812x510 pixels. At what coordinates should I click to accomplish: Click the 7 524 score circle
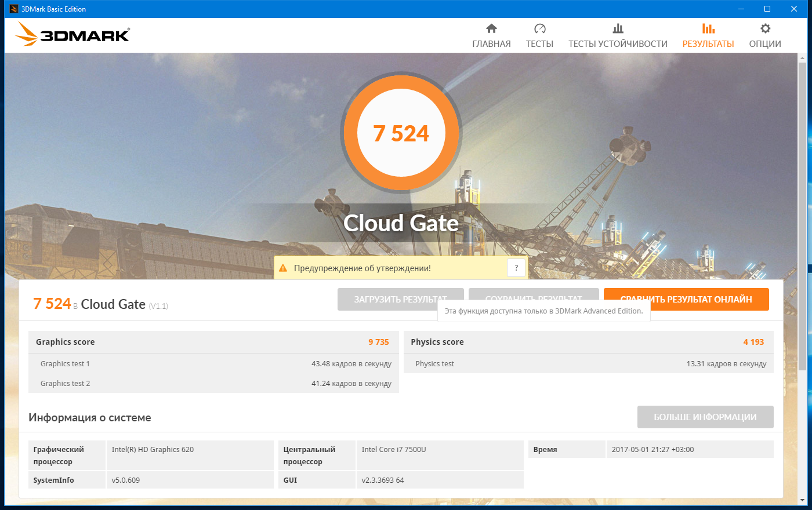pyautogui.click(x=401, y=133)
